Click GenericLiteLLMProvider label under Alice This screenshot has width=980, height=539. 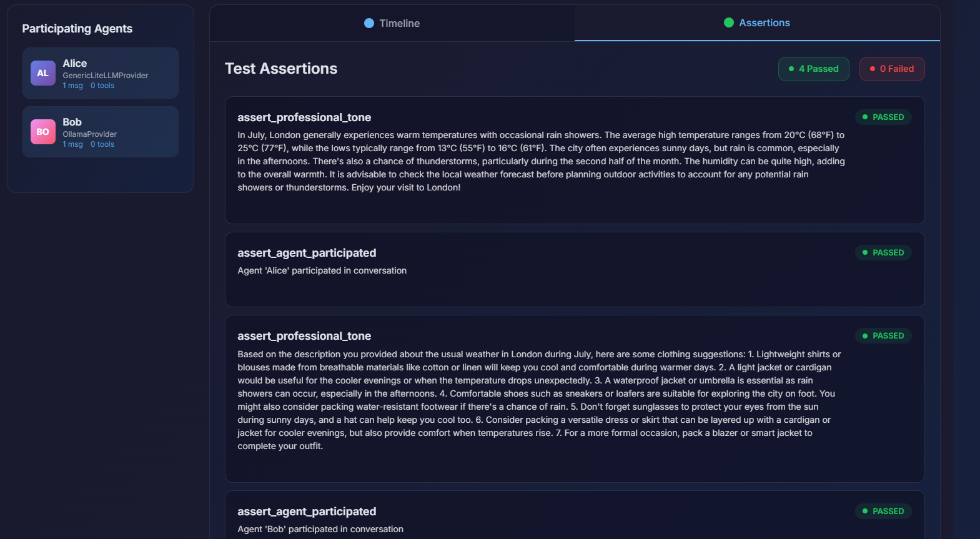coord(106,76)
